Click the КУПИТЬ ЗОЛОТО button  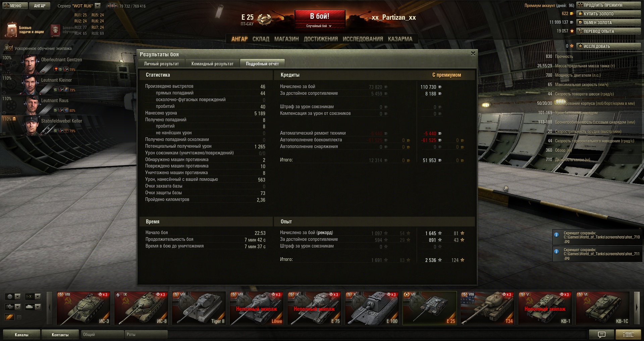pos(609,14)
